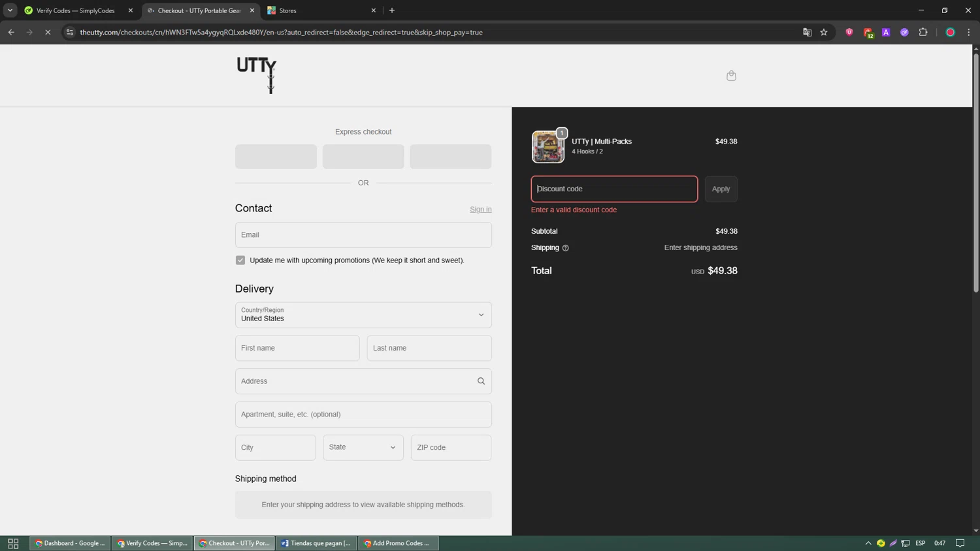Open the purple round extension icon

click(x=904, y=32)
